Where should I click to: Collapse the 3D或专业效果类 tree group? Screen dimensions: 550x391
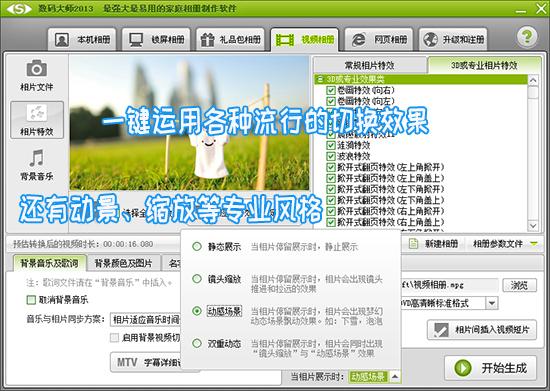[x=319, y=79]
